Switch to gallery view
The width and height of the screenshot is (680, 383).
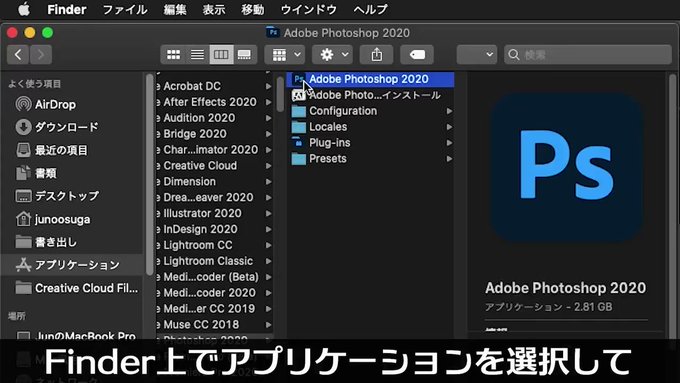point(245,55)
